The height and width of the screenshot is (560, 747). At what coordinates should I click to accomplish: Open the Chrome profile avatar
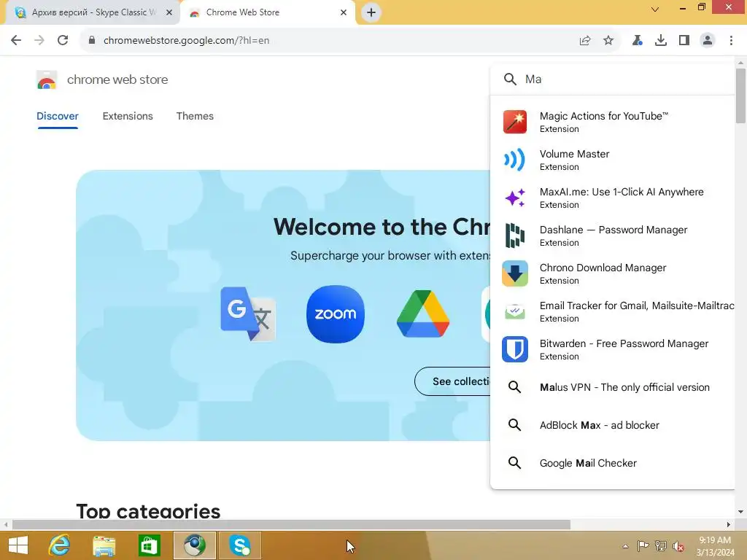708,41
